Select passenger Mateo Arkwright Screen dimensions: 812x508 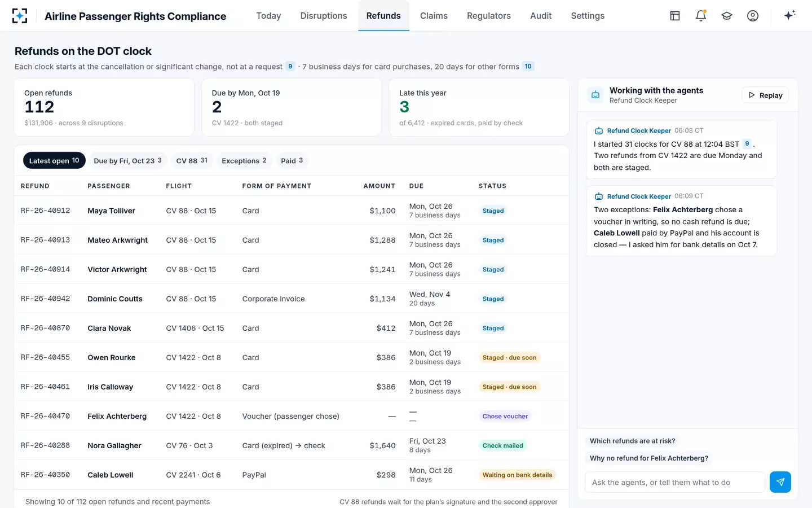point(117,240)
